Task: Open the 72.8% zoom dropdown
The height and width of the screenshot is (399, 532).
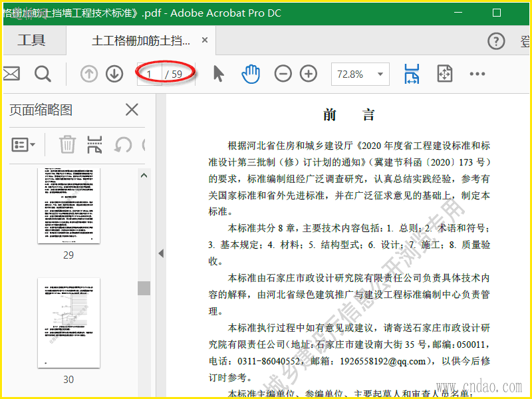Action: click(x=360, y=74)
